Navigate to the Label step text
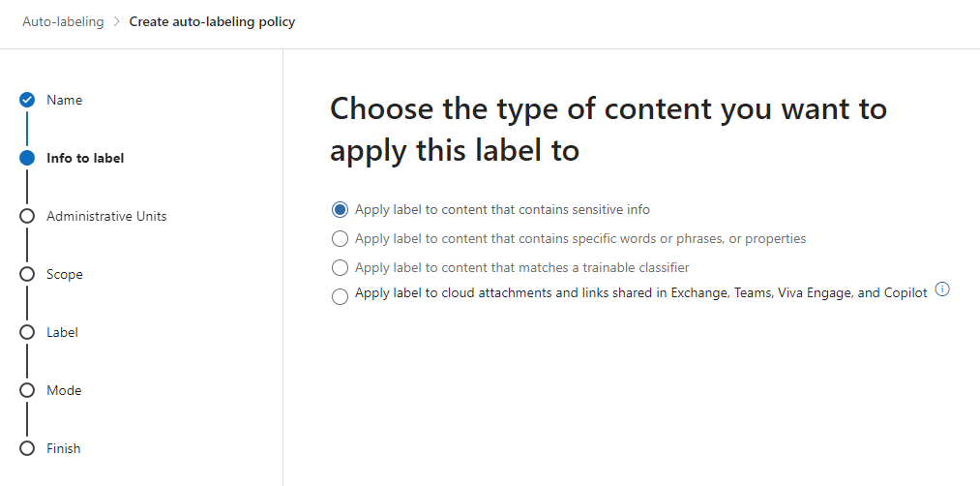This screenshot has height=486, width=980. pos(62,332)
